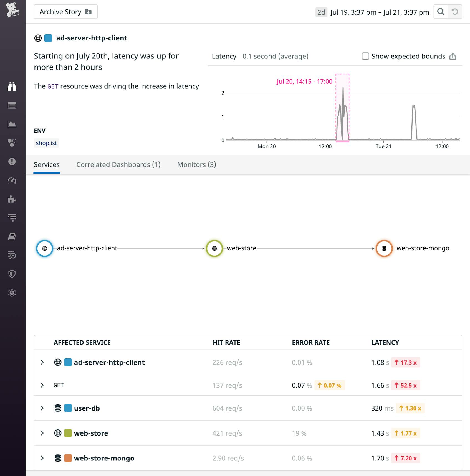Enable the Show expected bounds checkbox
This screenshot has width=470, height=476.
tap(365, 56)
